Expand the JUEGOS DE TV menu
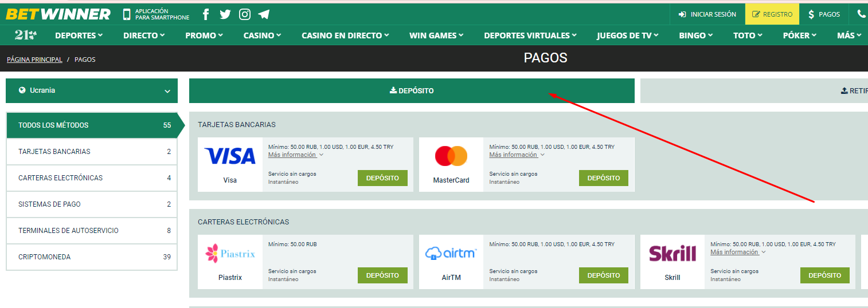 tap(628, 35)
